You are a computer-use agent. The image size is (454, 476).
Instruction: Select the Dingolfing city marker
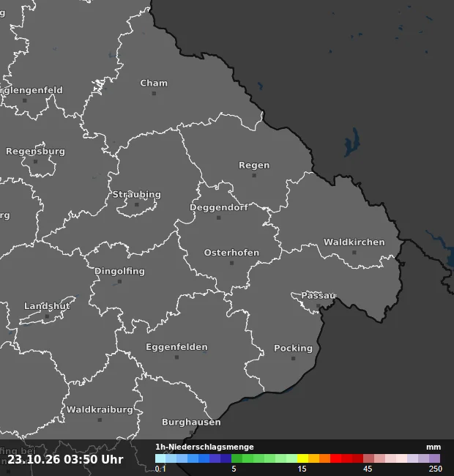pos(120,282)
